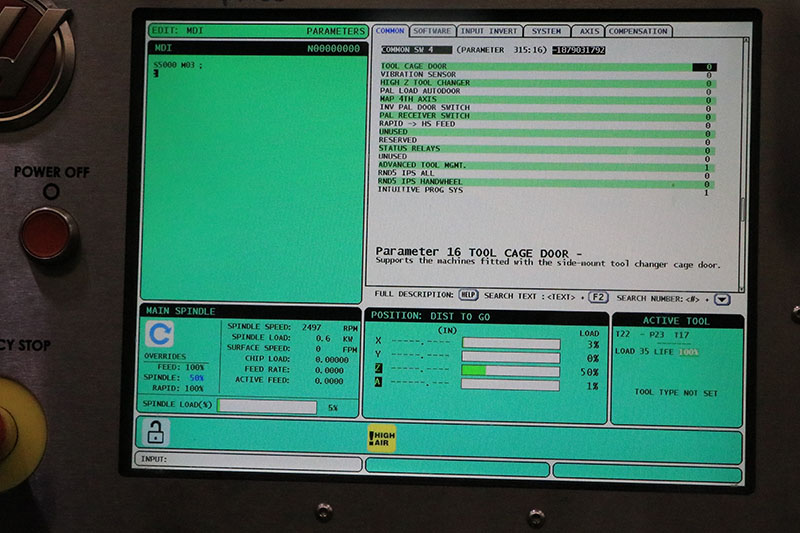Select the TOOL CAGE DOOR parameter row
The height and width of the screenshot is (533, 800).
coord(548,67)
